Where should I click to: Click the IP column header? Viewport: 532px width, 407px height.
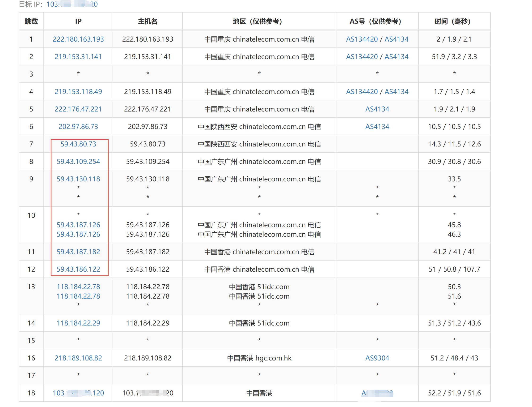[x=78, y=21]
